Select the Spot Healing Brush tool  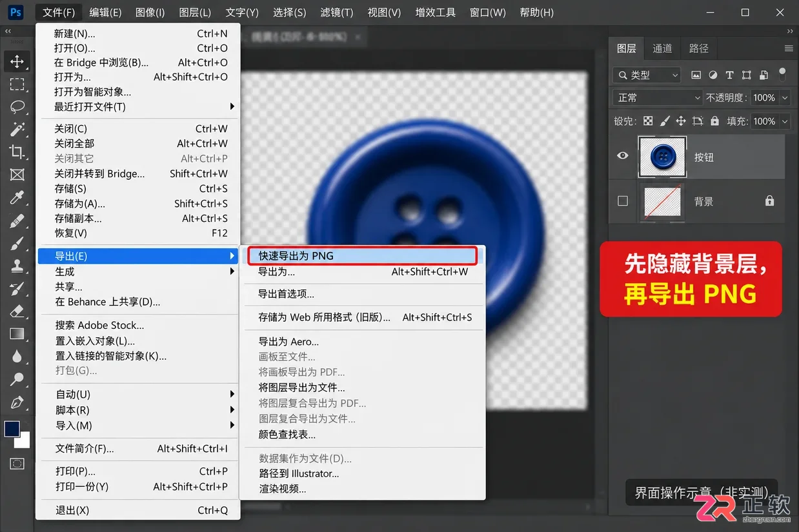click(x=17, y=221)
